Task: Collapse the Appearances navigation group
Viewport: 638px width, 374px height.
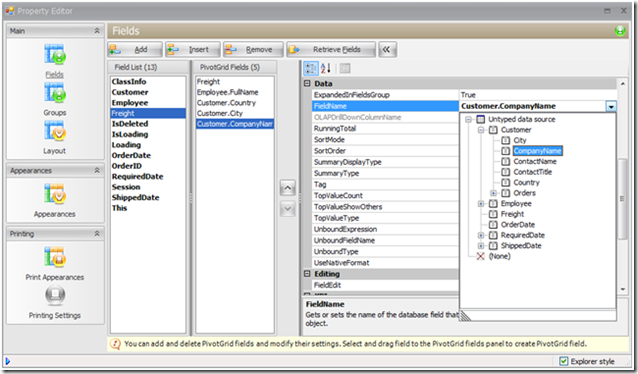Action: click(97, 171)
